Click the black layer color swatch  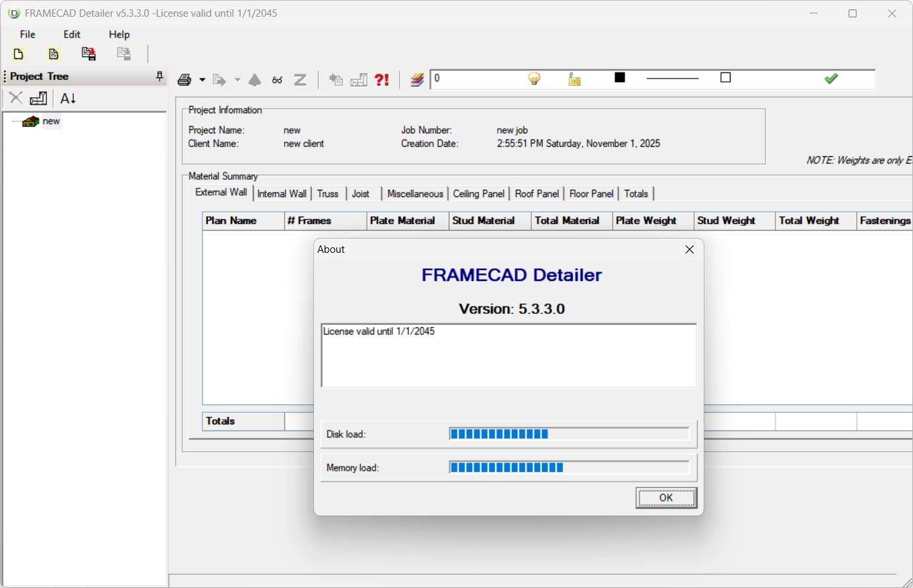point(620,78)
